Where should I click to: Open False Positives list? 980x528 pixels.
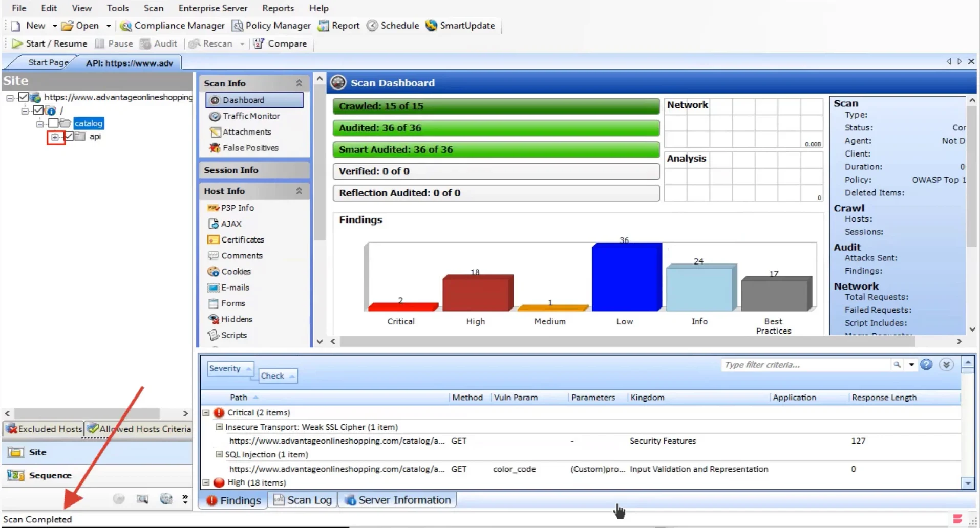pos(244,148)
